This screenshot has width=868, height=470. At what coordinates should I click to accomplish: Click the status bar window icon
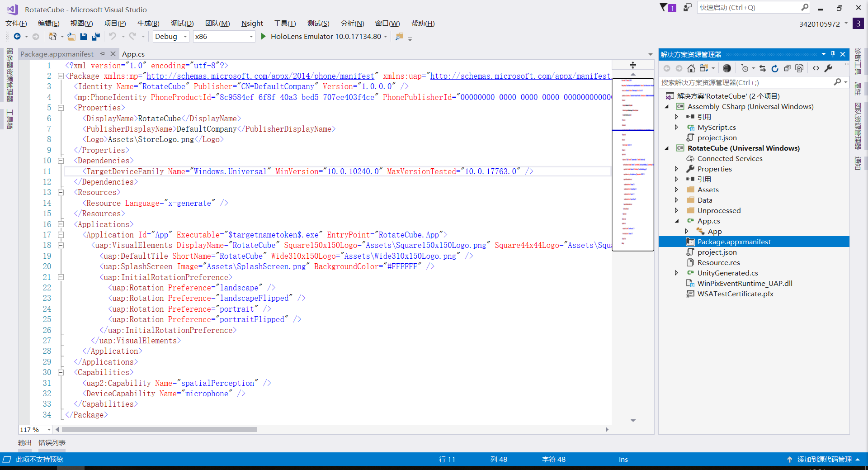tap(7, 460)
